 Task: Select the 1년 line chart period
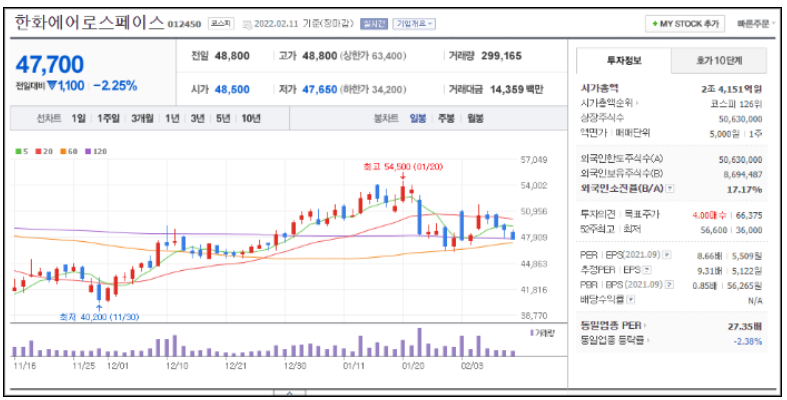172,118
